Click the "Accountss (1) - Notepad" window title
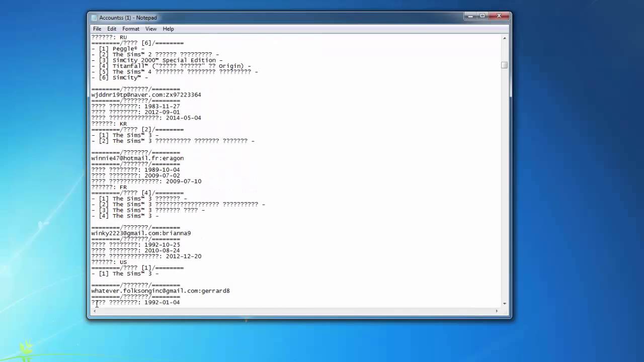This screenshot has width=644, height=362. 128,18
